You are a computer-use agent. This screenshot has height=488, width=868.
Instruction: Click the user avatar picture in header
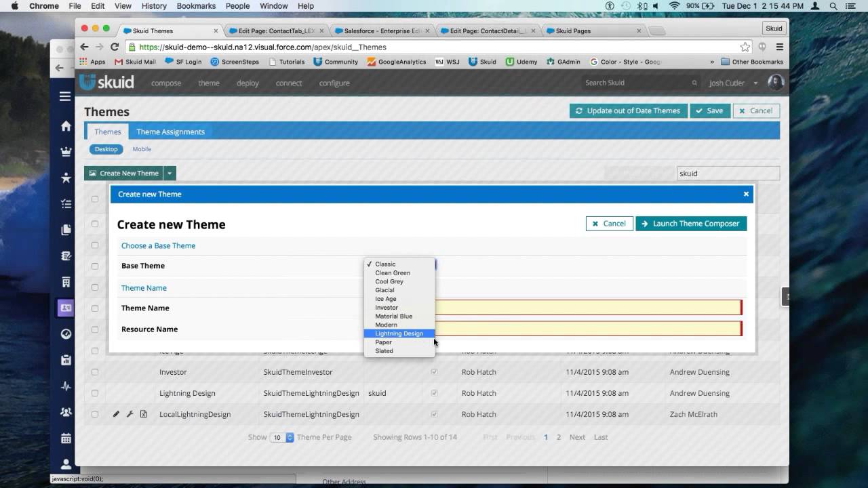(x=776, y=82)
